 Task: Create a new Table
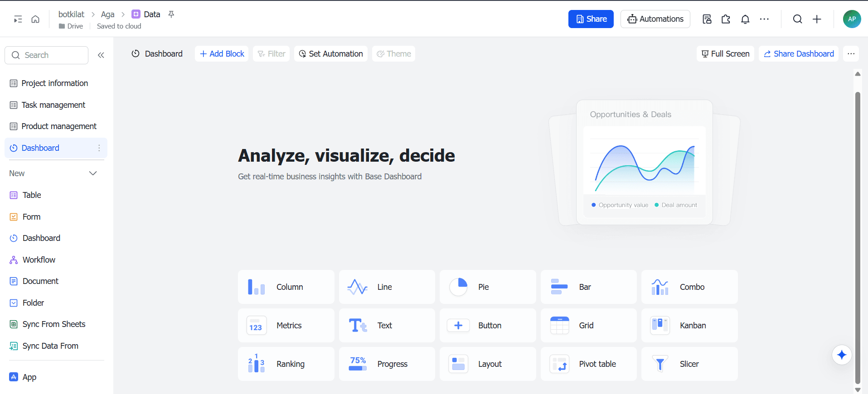[x=56, y=195]
